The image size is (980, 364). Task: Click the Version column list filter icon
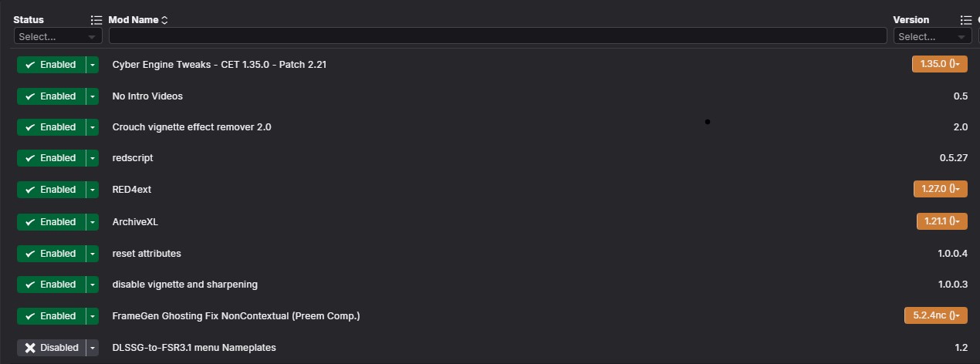[x=966, y=20]
